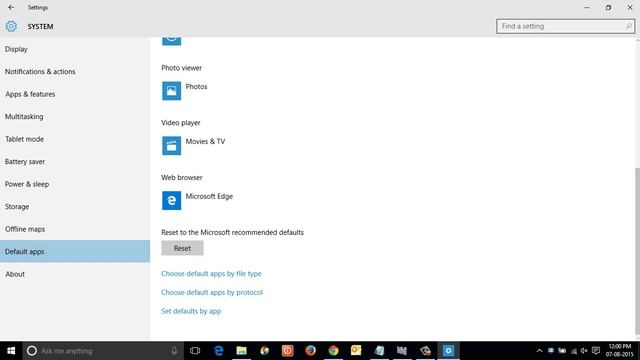The height and width of the screenshot is (360, 640).
Task: Open Set defaults by app link
Action: (x=191, y=311)
